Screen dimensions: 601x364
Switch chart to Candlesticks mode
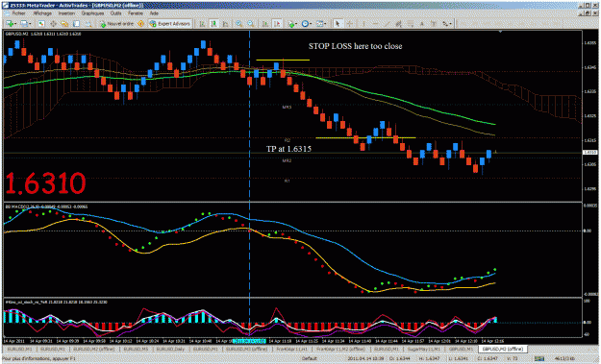213,24
